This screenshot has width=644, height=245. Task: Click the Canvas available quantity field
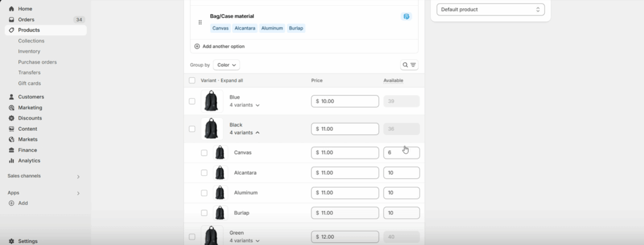click(401, 153)
